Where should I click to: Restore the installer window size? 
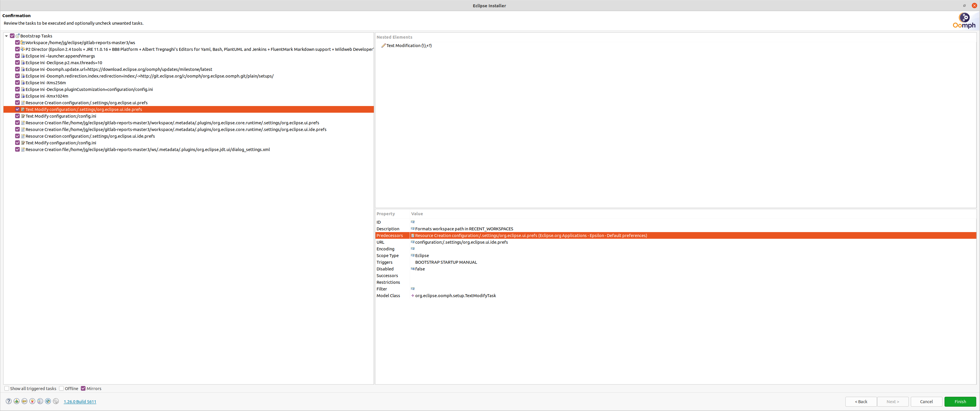click(964, 5)
